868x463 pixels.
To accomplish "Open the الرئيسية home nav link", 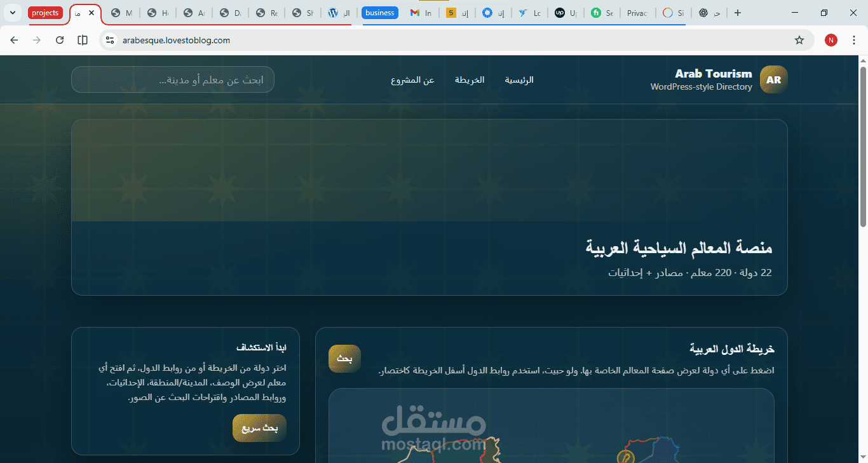I will coord(519,80).
